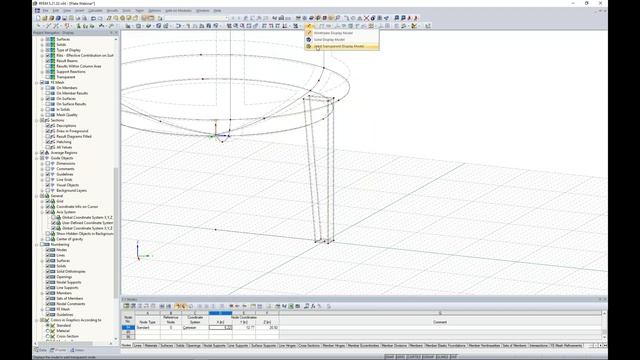Switch to the Nodal Supports table tab
The image size is (640, 360).
(214, 346)
